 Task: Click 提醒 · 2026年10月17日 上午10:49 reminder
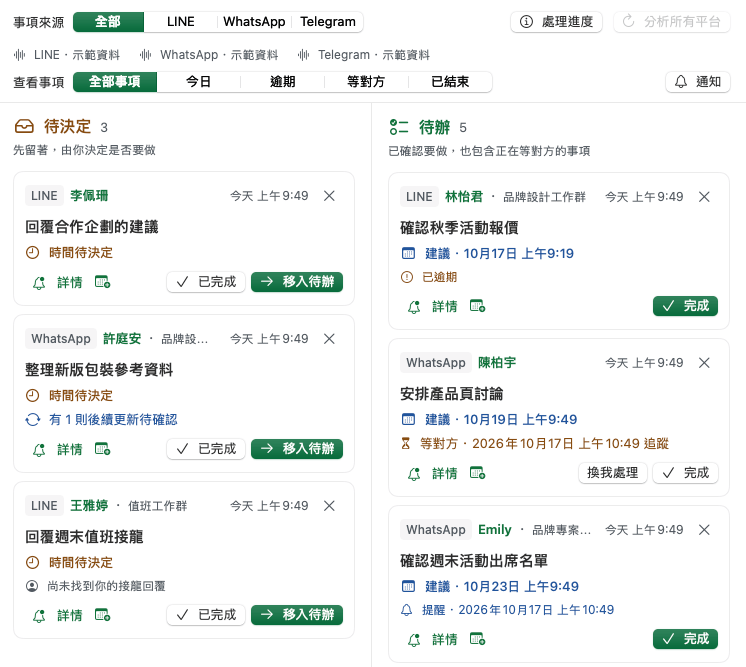point(508,610)
